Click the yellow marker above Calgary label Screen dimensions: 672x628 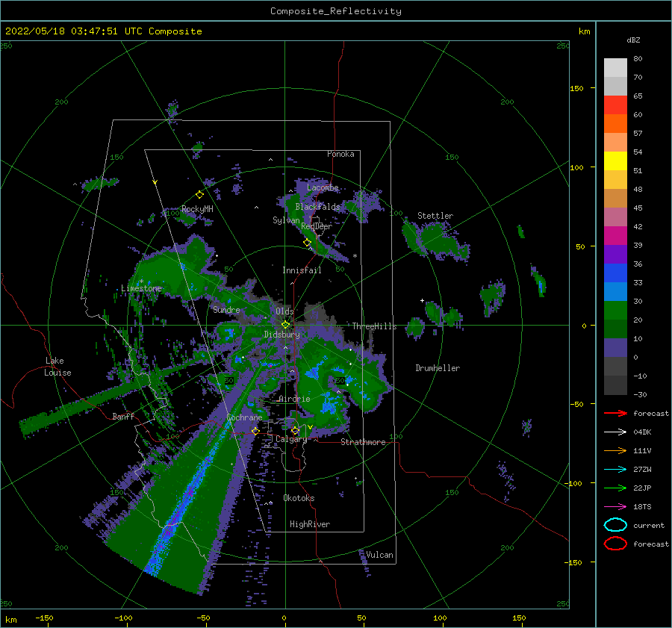click(295, 430)
